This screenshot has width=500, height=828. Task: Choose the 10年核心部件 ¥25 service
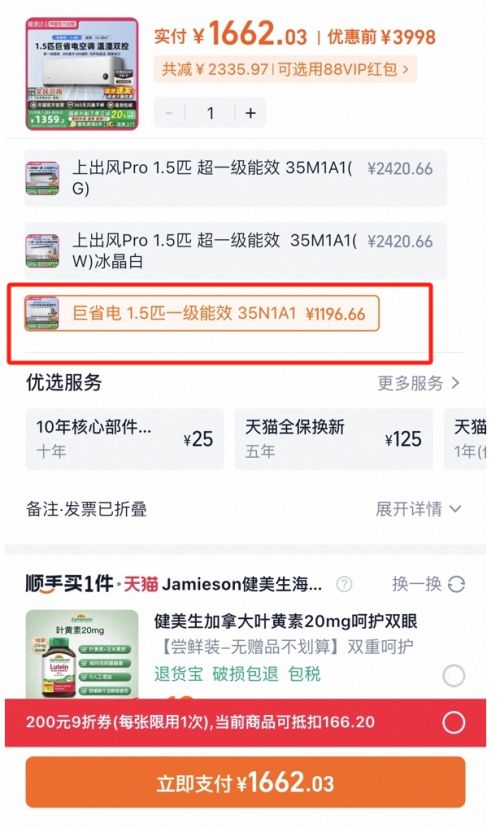tap(125, 439)
